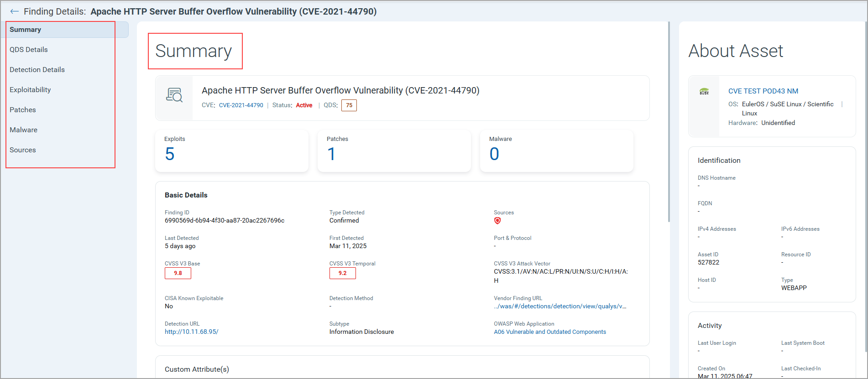Click the back arrow next to Finding Details
This screenshot has height=379, width=868.
tap(14, 11)
